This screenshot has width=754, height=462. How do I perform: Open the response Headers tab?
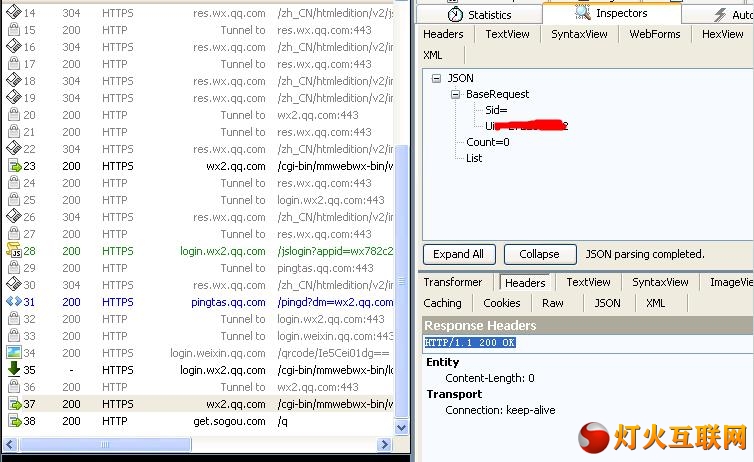pyautogui.click(x=525, y=283)
